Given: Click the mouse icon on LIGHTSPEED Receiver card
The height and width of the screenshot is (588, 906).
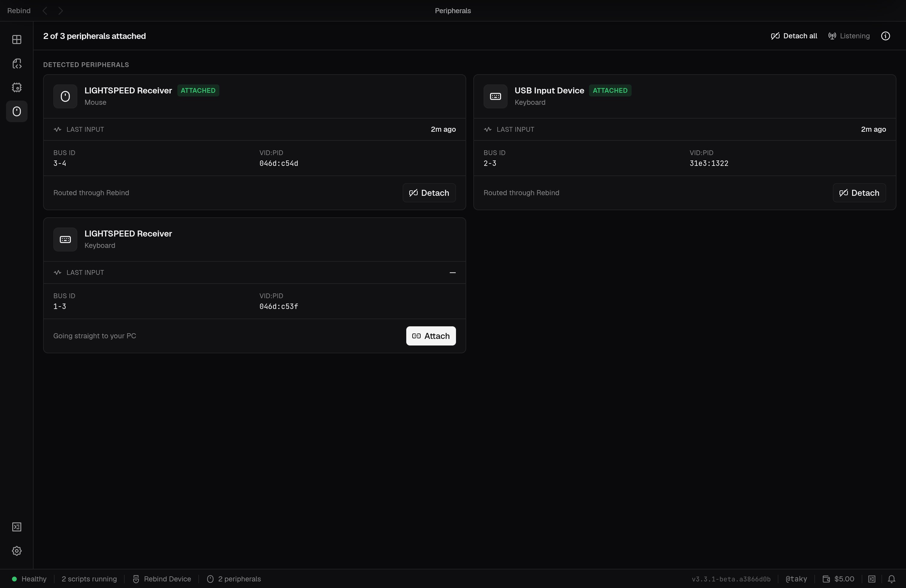Looking at the screenshot, I should pyautogui.click(x=65, y=97).
